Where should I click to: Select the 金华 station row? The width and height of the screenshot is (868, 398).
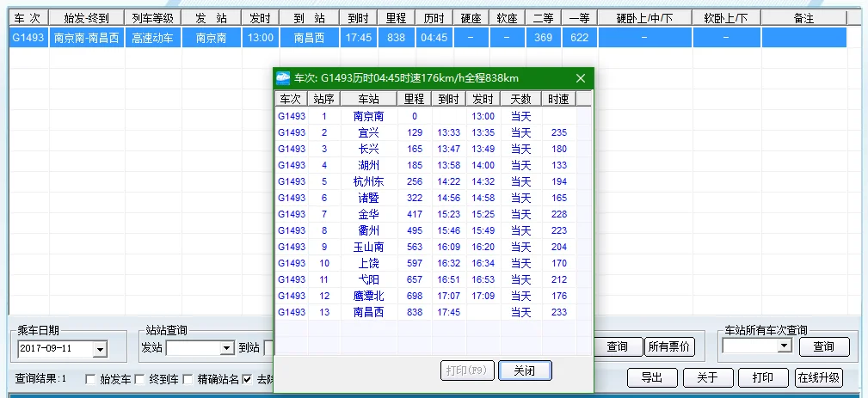pos(426,214)
